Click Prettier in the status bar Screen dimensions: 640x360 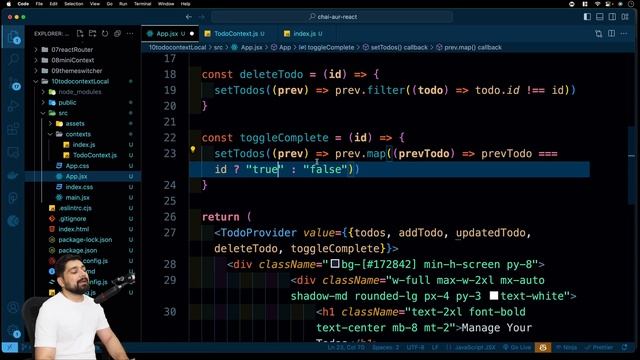(599, 347)
